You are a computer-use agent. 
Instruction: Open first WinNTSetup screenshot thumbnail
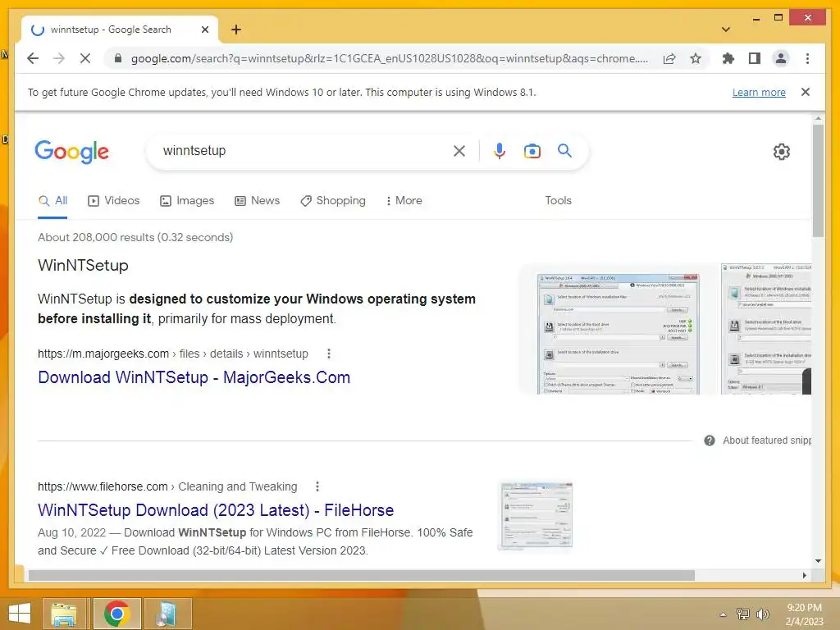(618, 334)
